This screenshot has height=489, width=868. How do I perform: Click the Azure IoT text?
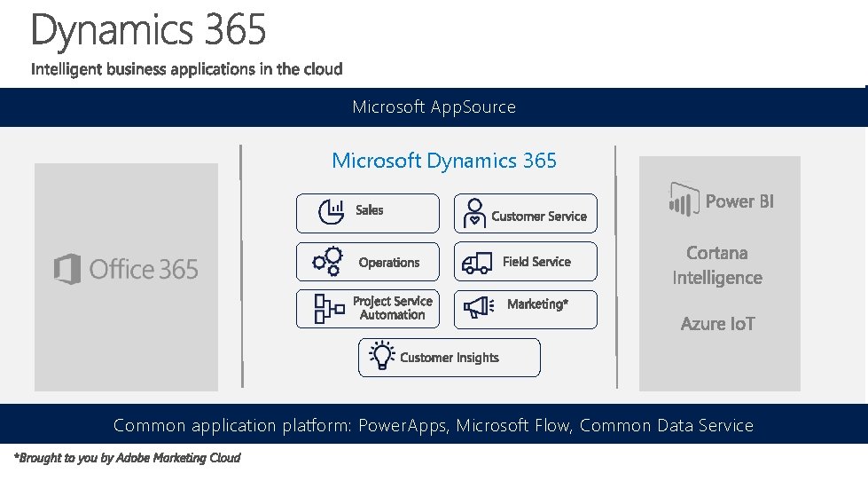coord(717,323)
